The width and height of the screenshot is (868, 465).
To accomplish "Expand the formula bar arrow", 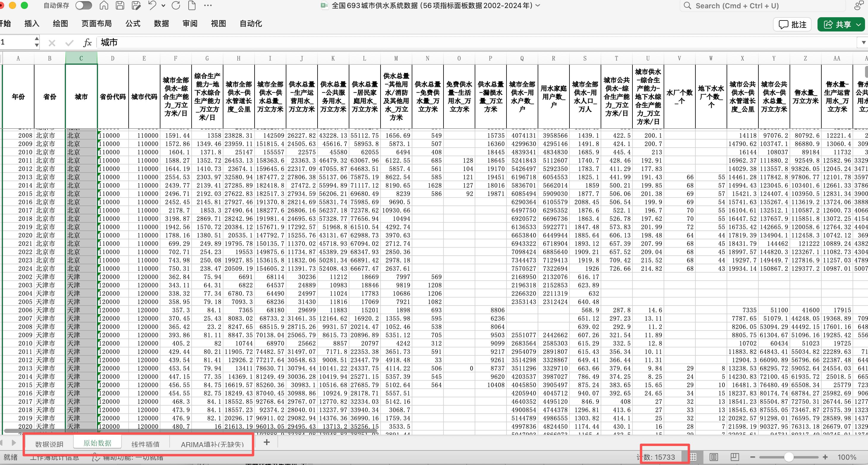I will tap(863, 42).
